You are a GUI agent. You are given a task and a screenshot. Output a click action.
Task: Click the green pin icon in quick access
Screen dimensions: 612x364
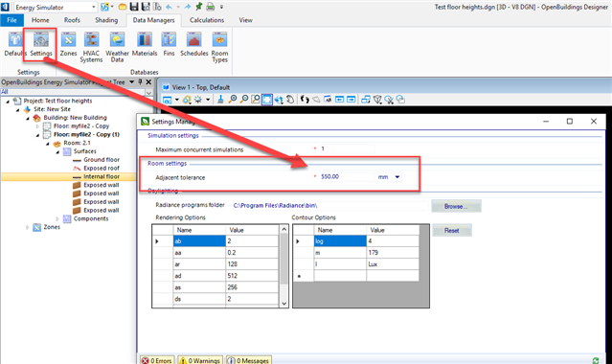[x=198, y=7]
